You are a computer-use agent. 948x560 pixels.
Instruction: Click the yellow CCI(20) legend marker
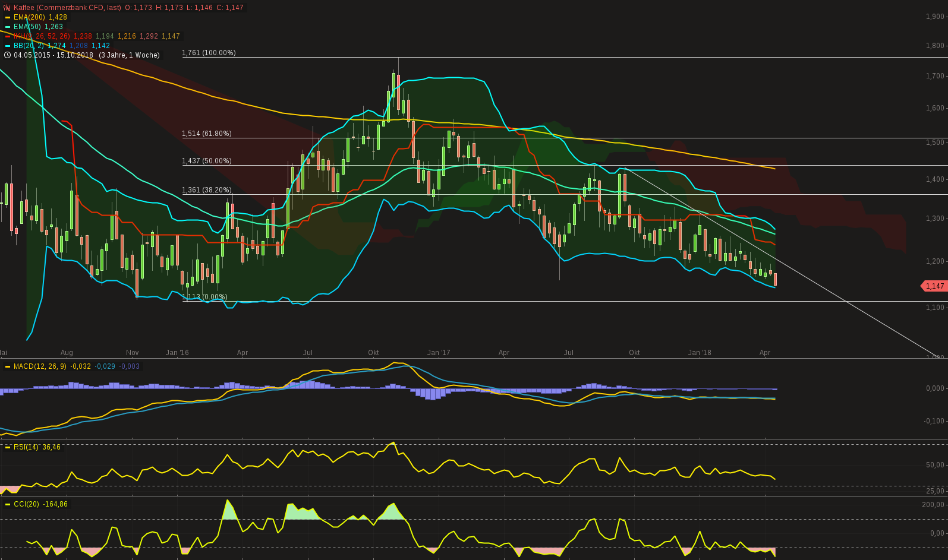coord(8,504)
